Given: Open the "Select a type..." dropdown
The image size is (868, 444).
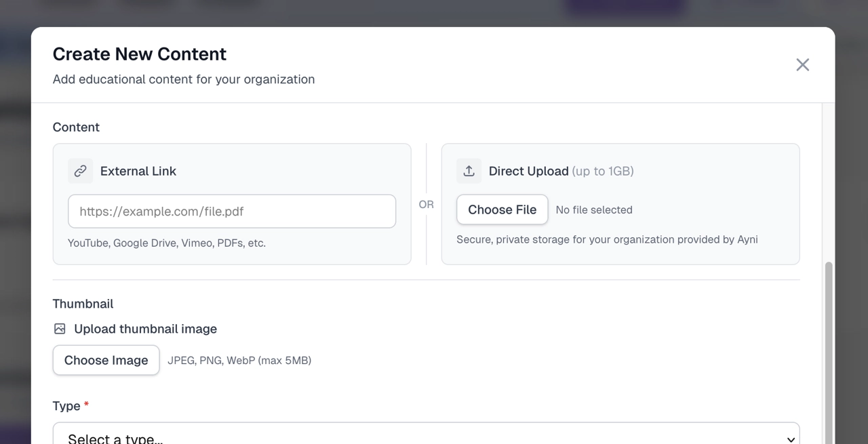Looking at the screenshot, I should pyautogui.click(x=426, y=437).
